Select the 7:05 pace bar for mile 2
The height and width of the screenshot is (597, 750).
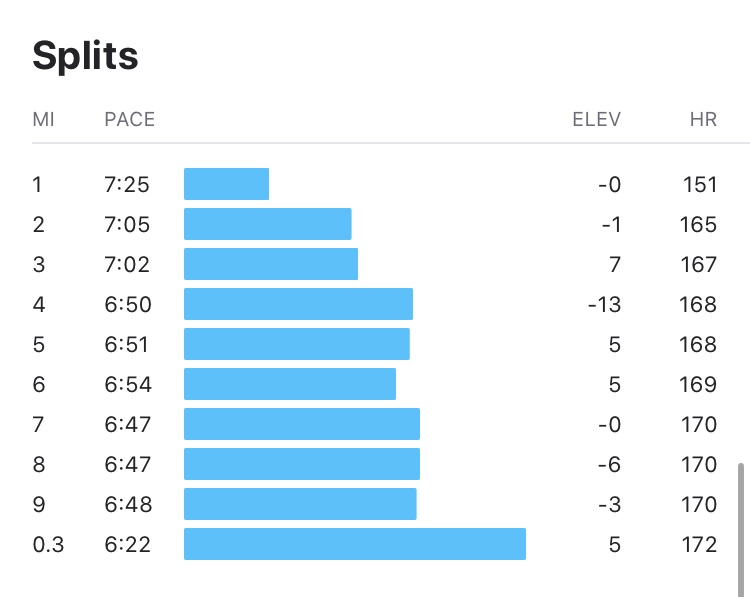(267, 224)
